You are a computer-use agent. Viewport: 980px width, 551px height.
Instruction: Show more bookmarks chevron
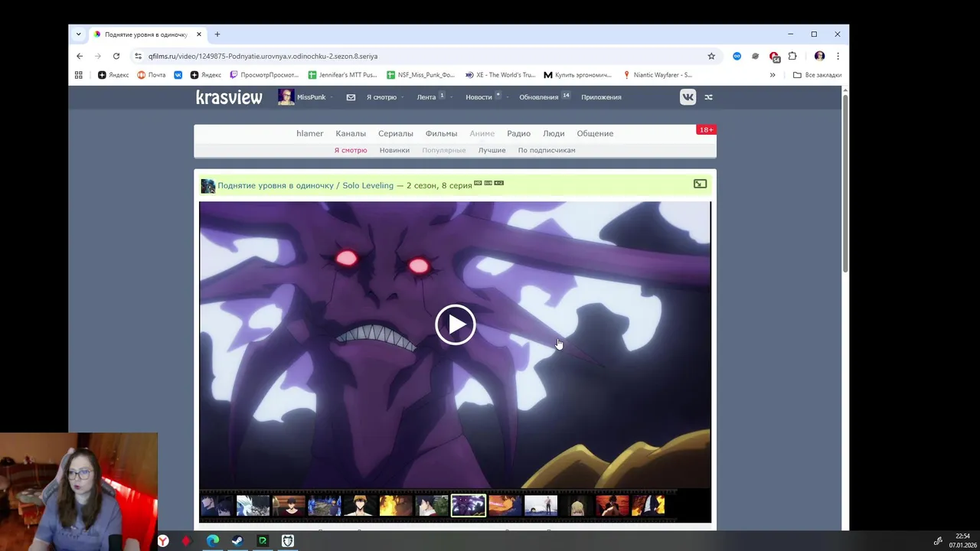773,75
